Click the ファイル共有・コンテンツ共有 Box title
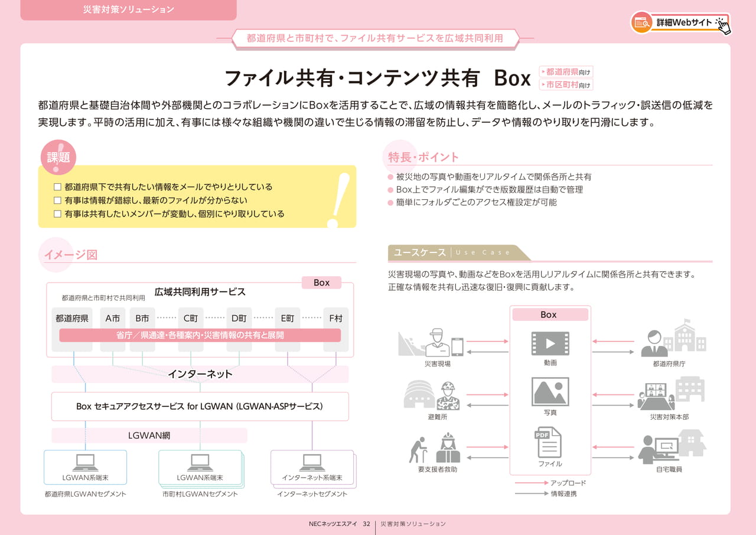756x535 pixels. 377,78
